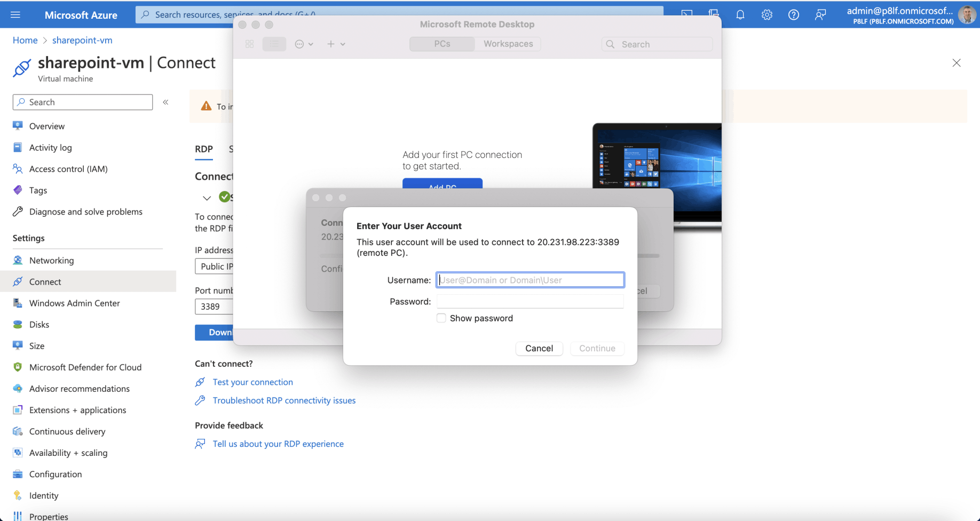Click the Username field in dialog
This screenshot has width=980, height=521.
[530, 280]
